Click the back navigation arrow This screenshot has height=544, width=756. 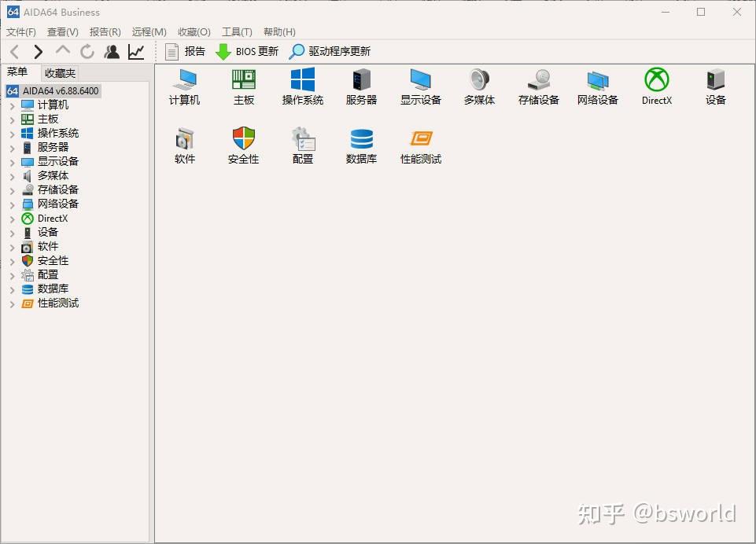click(14, 52)
